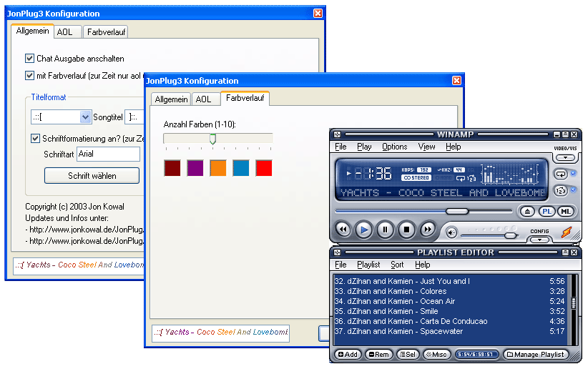Open the Playlist menu in Playlist Editor

(x=368, y=265)
